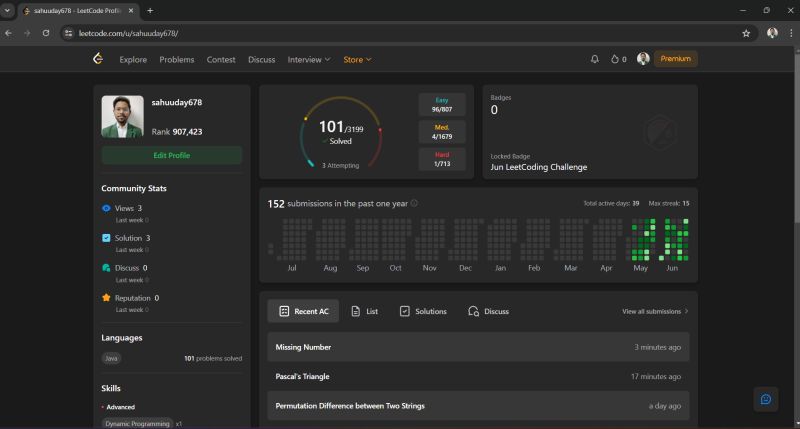Click the Edit Profile button
The height and width of the screenshot is (429, 800).
(171, 155)
